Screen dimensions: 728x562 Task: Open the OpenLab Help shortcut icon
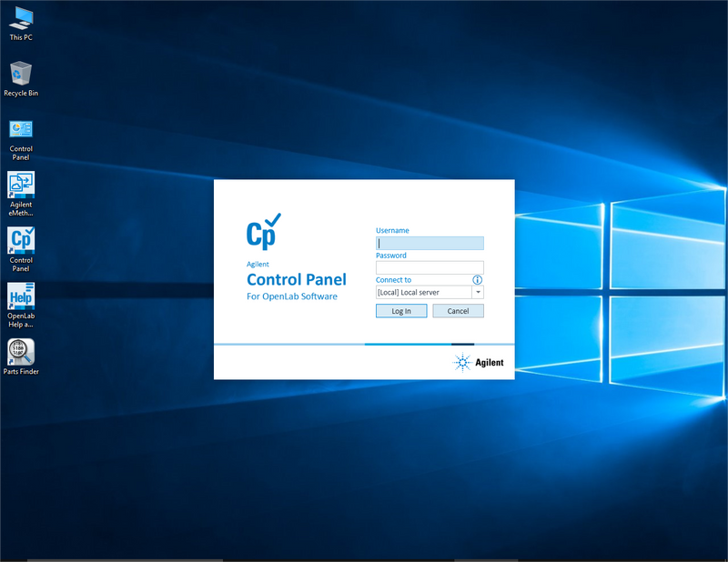point(21,296)
